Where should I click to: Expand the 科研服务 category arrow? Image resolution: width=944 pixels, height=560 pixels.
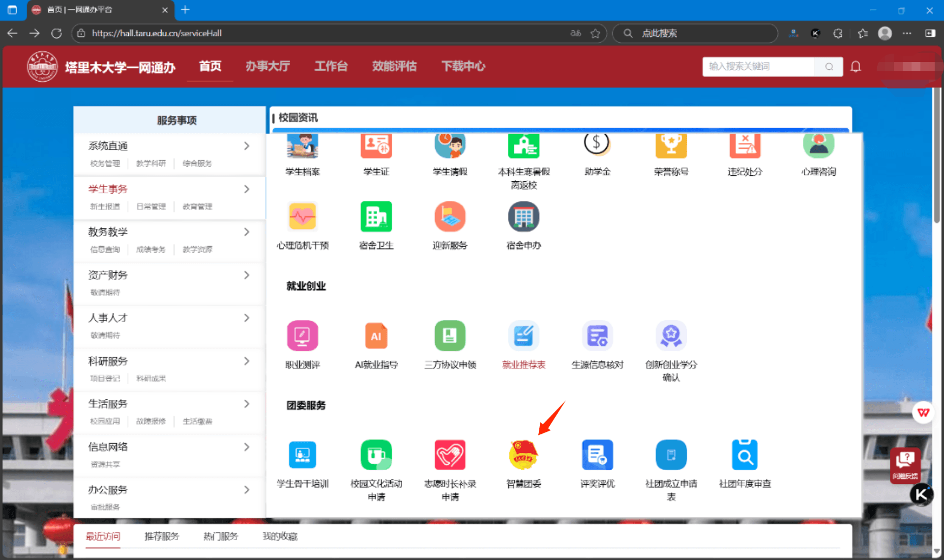[247, 361]
